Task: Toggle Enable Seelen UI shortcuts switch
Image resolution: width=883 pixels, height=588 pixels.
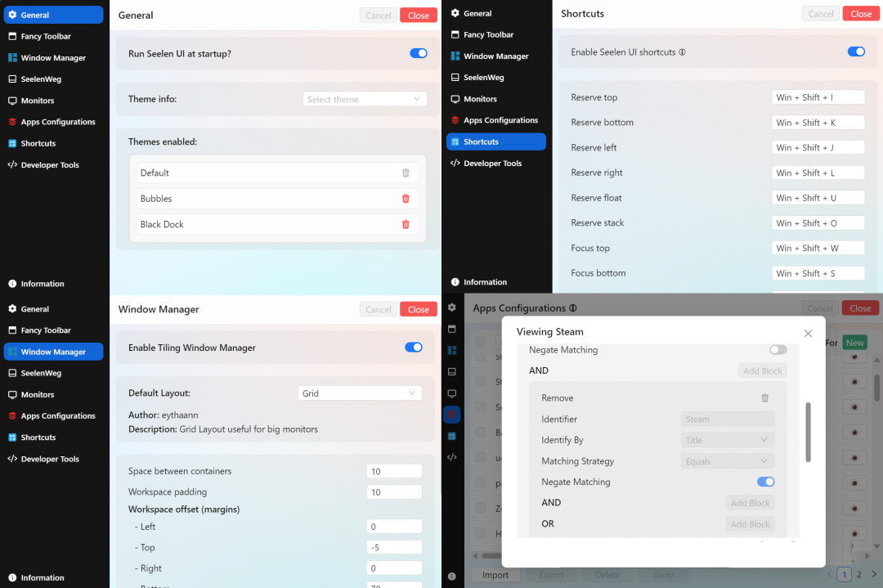Action: [x=856, y=52]
